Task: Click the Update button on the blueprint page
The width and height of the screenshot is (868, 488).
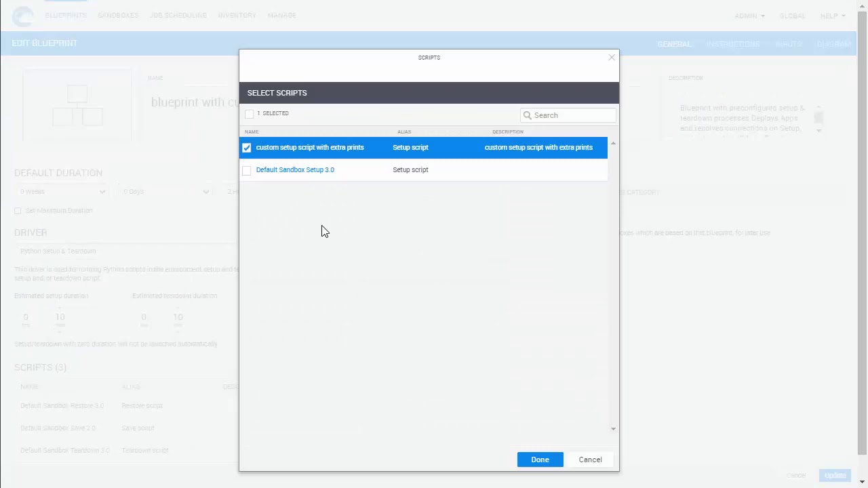Action: 835,476
